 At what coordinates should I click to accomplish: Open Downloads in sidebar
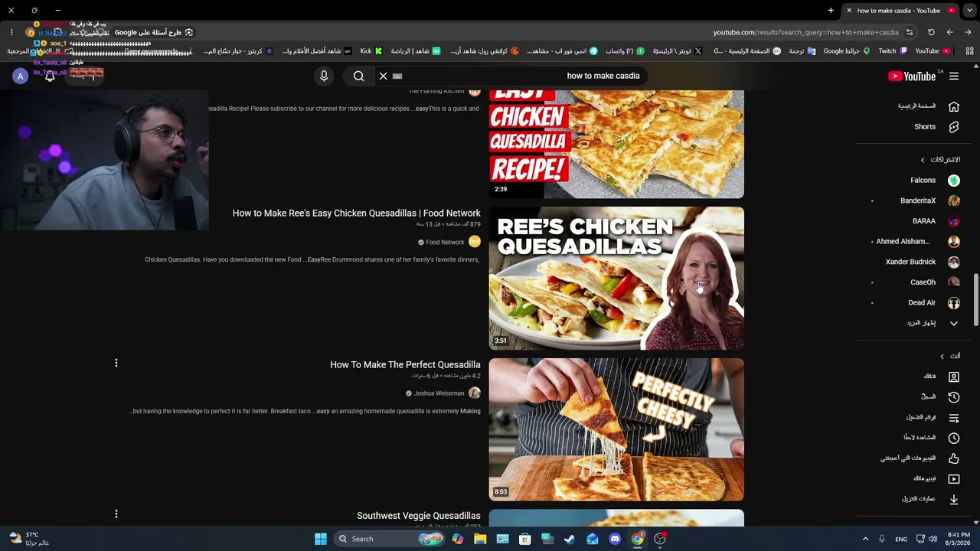pos(954,499)
